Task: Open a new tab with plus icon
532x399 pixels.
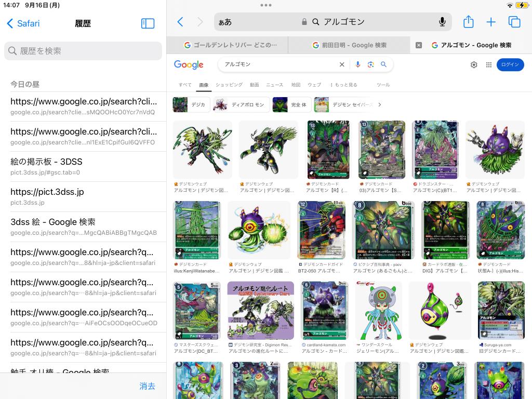Action: click(491, 22)
